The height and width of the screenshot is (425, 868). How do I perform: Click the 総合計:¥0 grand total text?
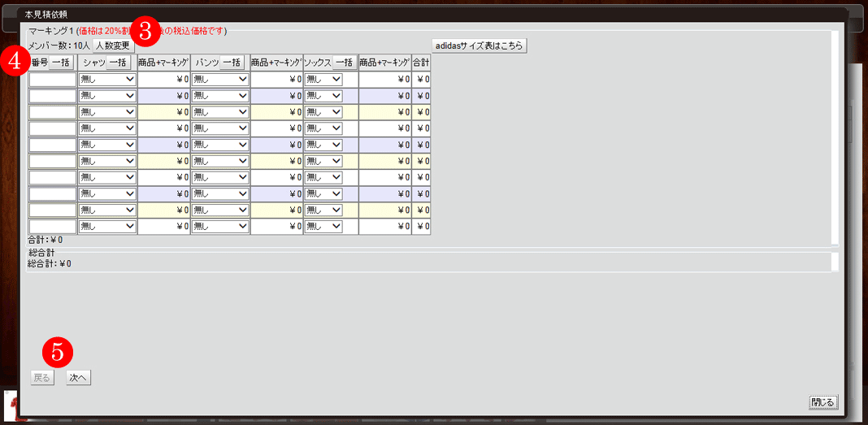[50, 263]
